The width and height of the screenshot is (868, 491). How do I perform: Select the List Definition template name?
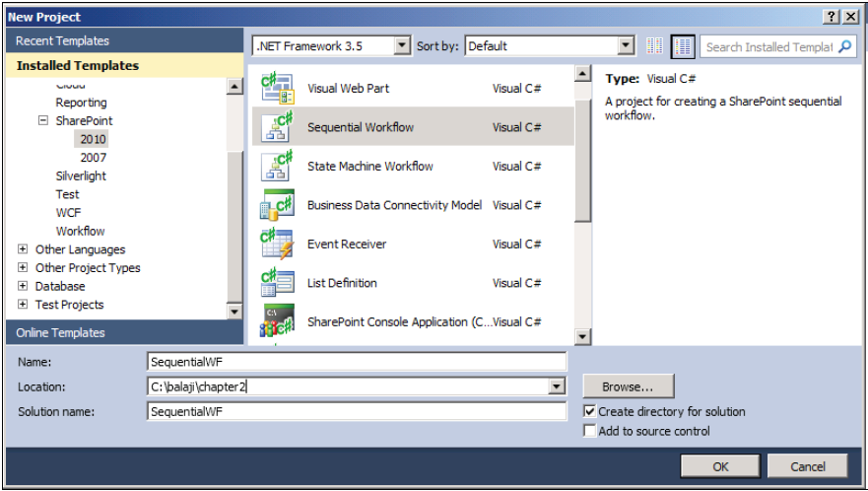point(342,283)
